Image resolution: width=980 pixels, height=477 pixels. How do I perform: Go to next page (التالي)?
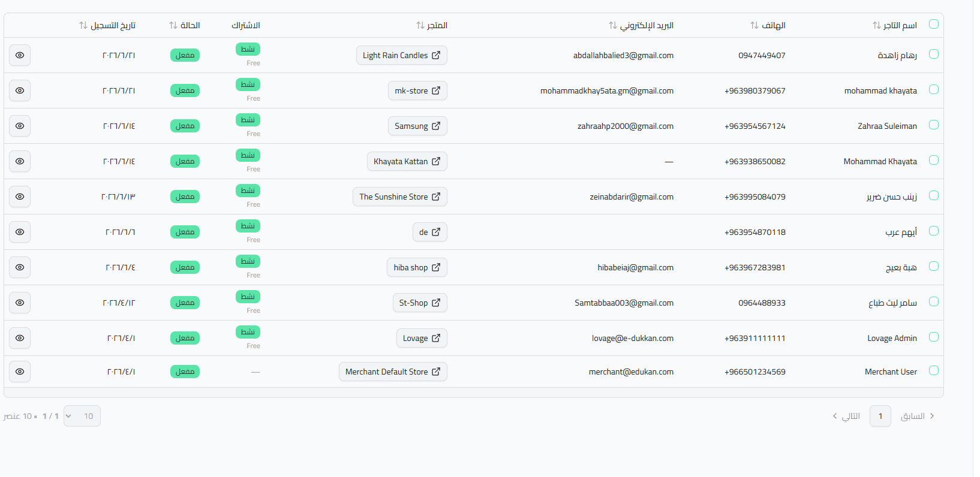click(x=846, y=416)
